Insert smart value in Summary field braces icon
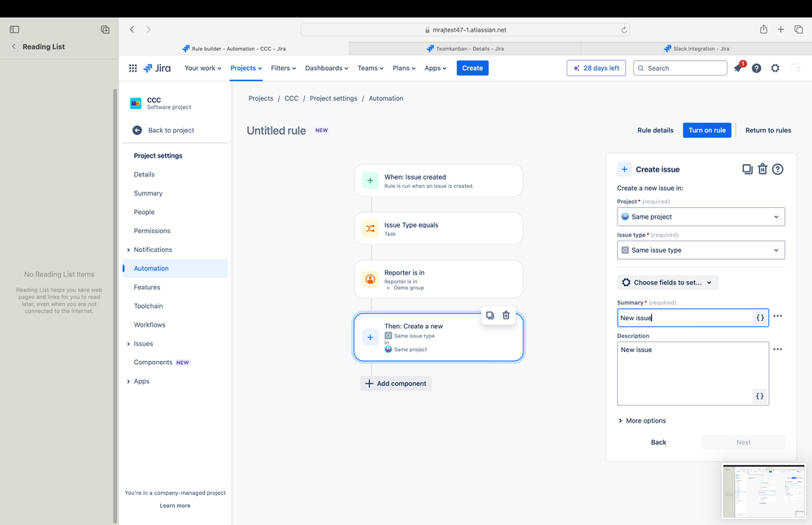The image size is (812, 525). tap(760, 318)
